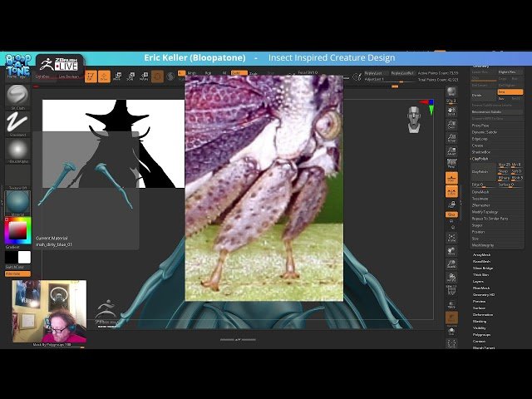532x399 pixels.
Task: Activate the Draw mode button
Action: click(104, 76)
